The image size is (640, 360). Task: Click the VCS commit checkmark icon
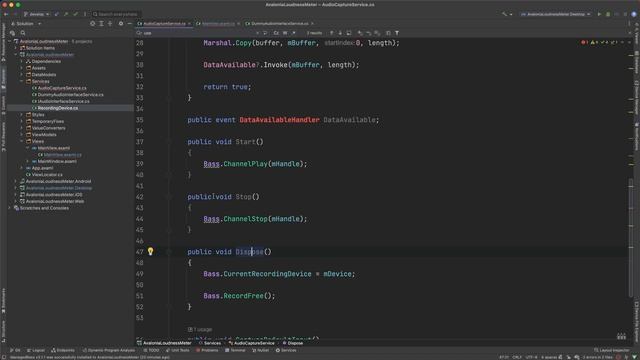(75, 14)
